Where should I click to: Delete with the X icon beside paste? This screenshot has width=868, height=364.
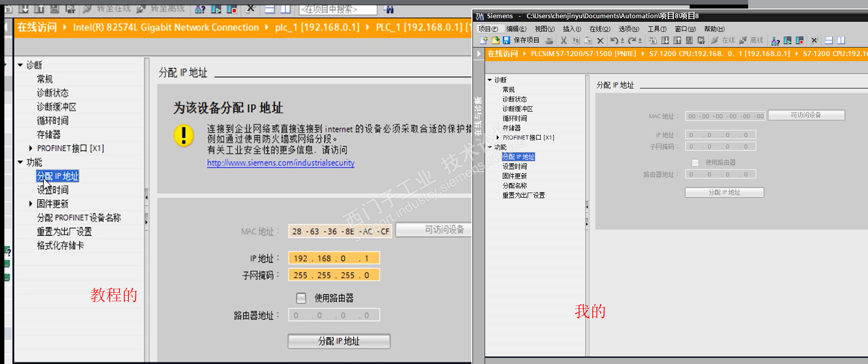pyautogui.click(x=600, y=40)
